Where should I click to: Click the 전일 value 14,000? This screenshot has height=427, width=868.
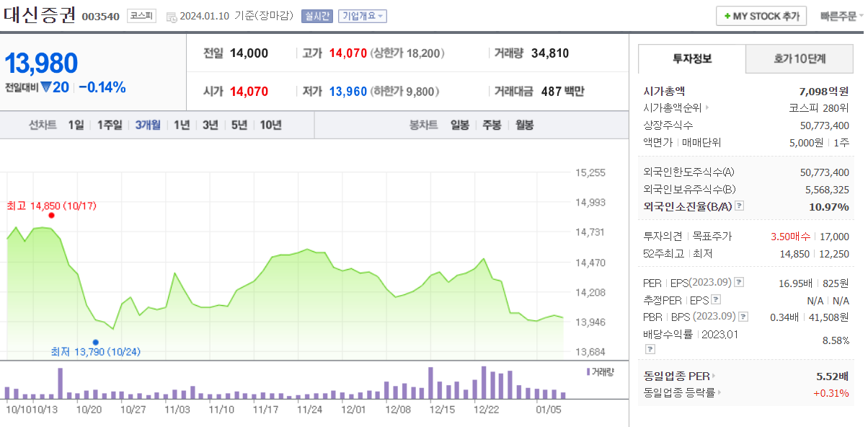pyautogui.click(x=249, y=53)
